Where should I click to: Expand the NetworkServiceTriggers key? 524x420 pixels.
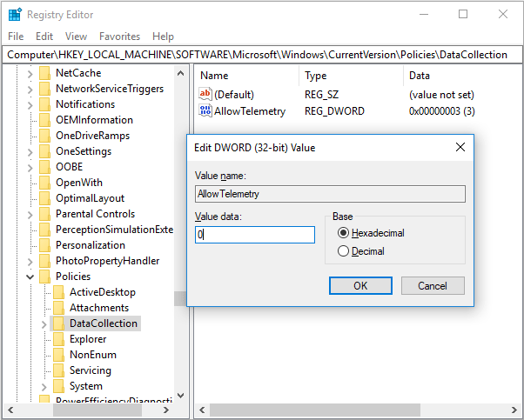pos(30,90)
